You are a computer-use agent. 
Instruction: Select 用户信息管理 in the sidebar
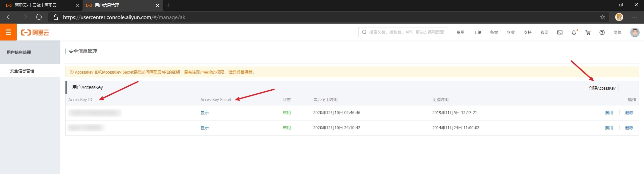click(30, 52)
